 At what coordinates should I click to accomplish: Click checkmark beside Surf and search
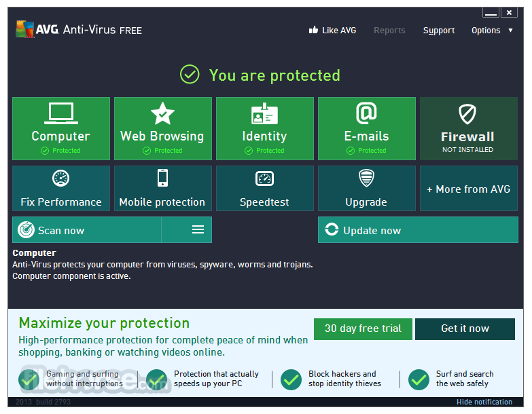[419, 380]
